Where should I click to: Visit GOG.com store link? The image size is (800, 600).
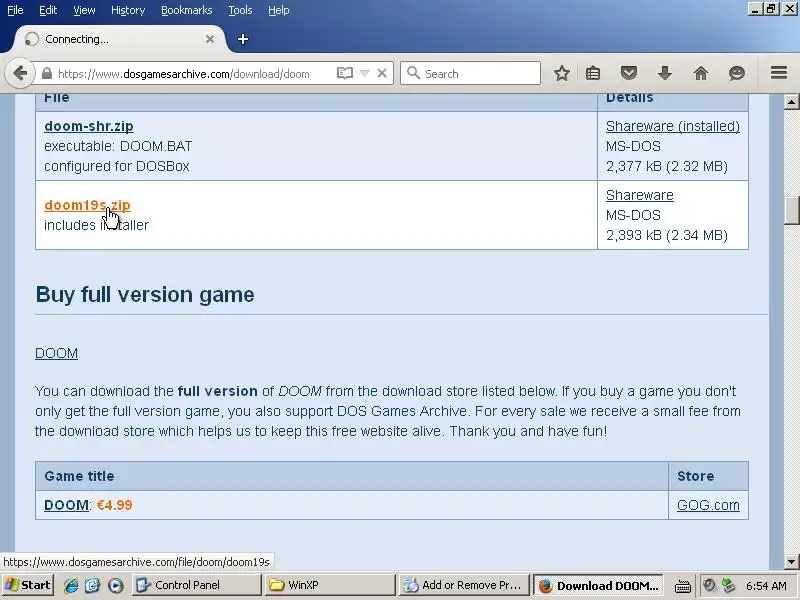tap(708, 505)
